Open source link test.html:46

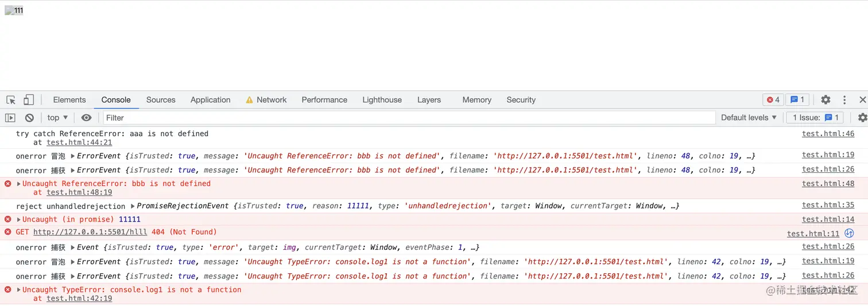coord(828,134)
